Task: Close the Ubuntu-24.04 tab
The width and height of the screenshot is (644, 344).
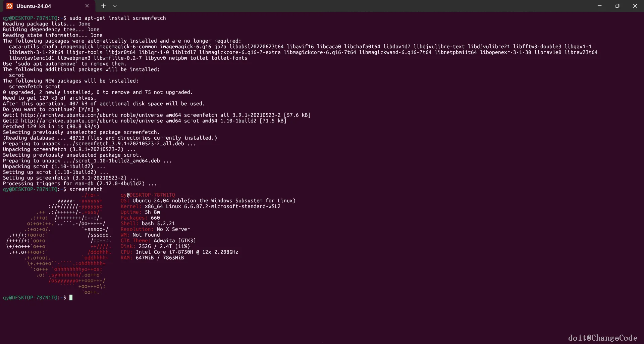Action: tap(87, 6)
